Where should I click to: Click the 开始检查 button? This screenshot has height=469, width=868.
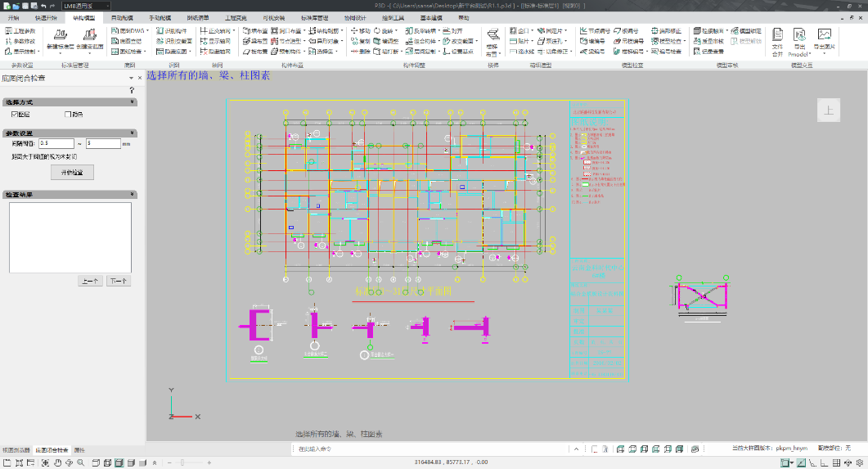[x=72, y=173]
